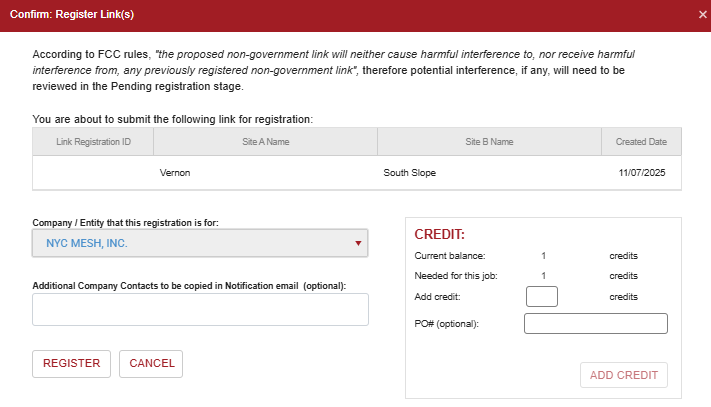Click the Current balance label
Image resolution: width=711 pixels, height=407 pixels.
pos(449,256)
